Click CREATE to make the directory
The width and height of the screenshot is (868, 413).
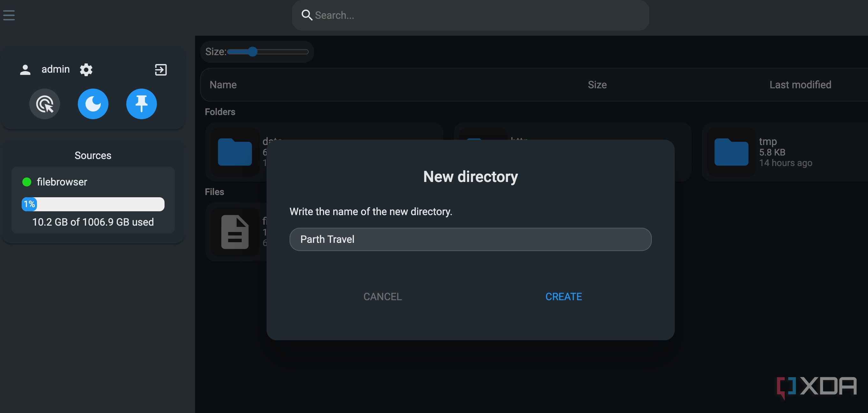tap(564, 296)
